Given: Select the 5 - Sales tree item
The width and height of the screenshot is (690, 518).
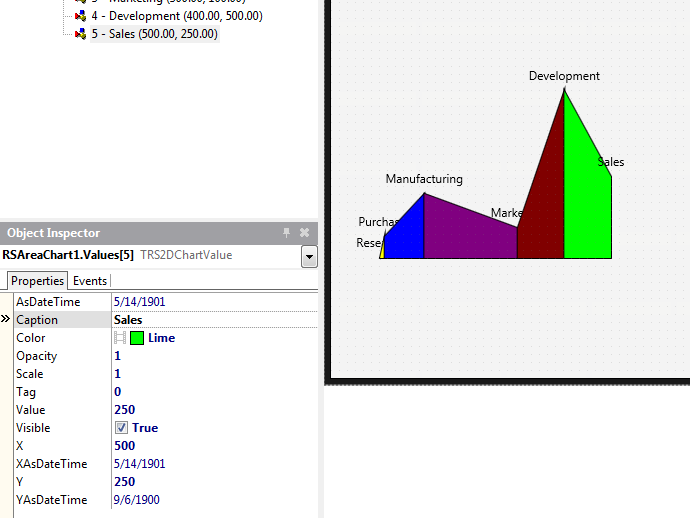Looking at the screenshot, I should 154,34.
